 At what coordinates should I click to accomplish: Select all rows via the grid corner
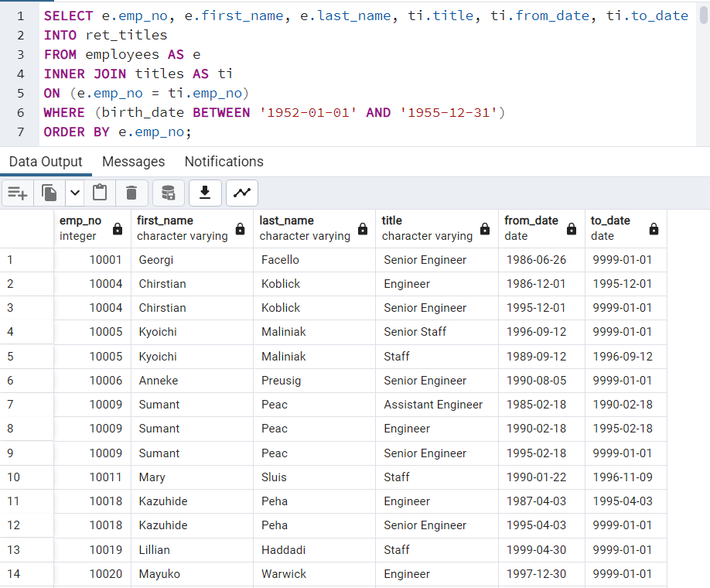(x=27, y=227)
